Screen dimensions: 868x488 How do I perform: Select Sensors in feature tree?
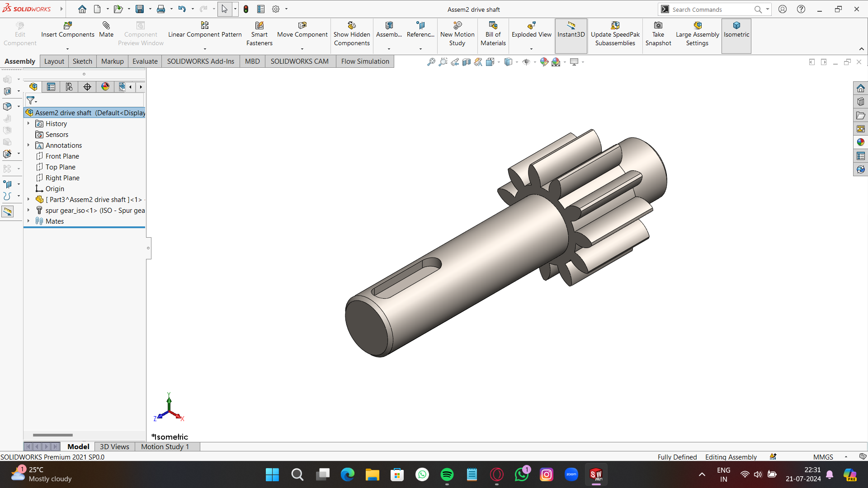[57, 134]
